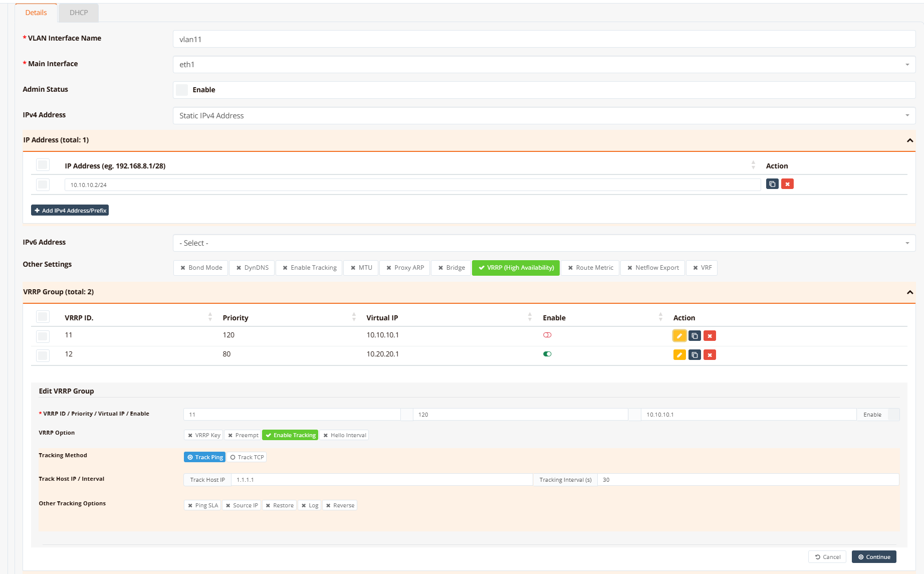The image size is (924, 574).
Task: Delete VRRP group 11 row
Action: (x=710, y=336)
